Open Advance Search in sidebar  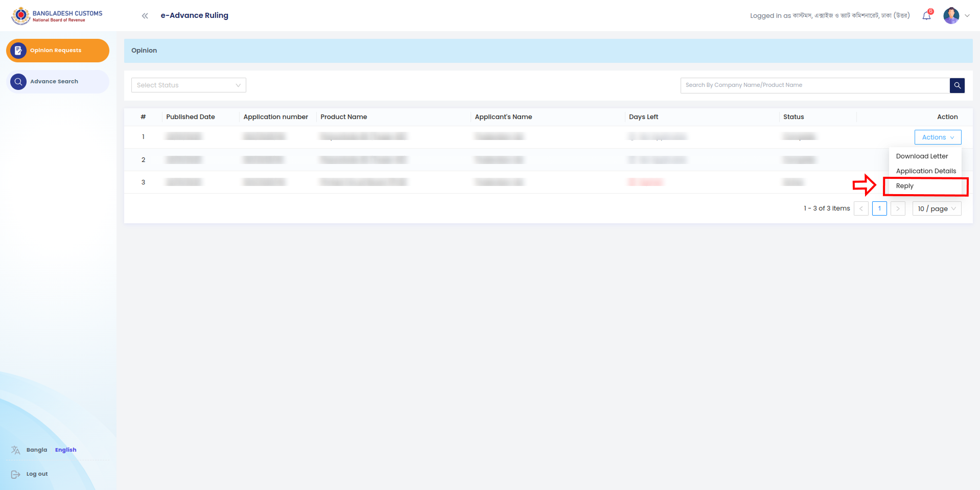pos(58,82)
